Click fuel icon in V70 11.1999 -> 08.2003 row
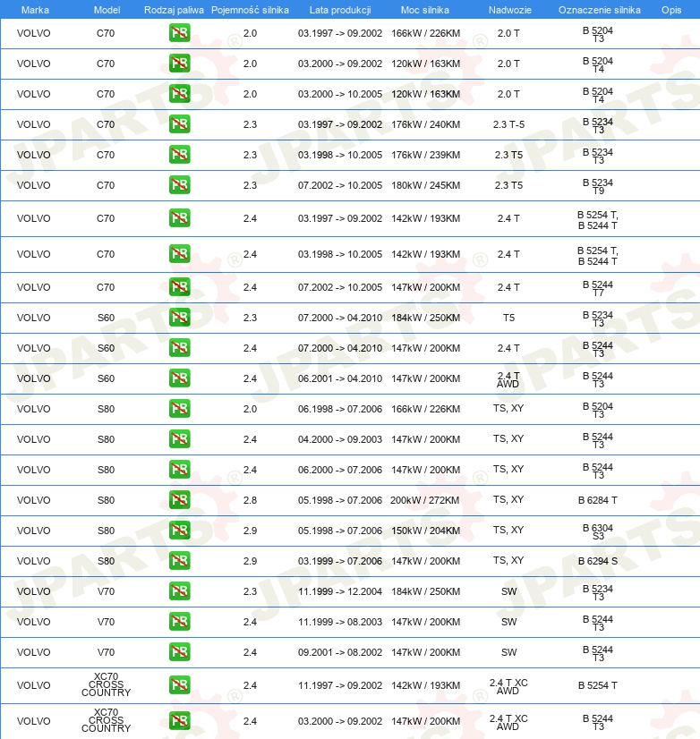The height and width of the screenshot is (739, 700). pos(179,621)
